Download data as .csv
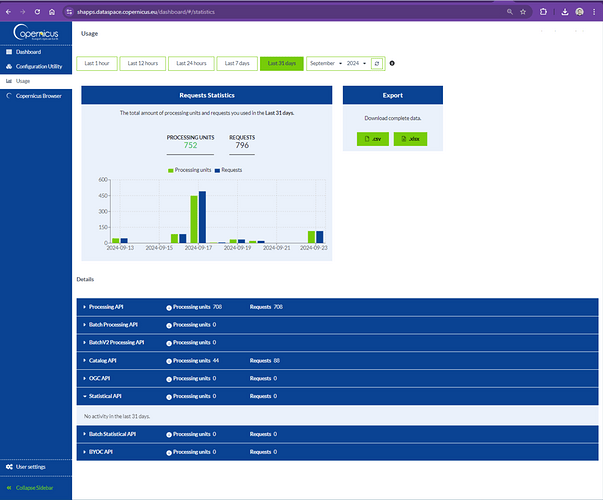The width and height of the screenshot is (603, 500). pos(370,138)
